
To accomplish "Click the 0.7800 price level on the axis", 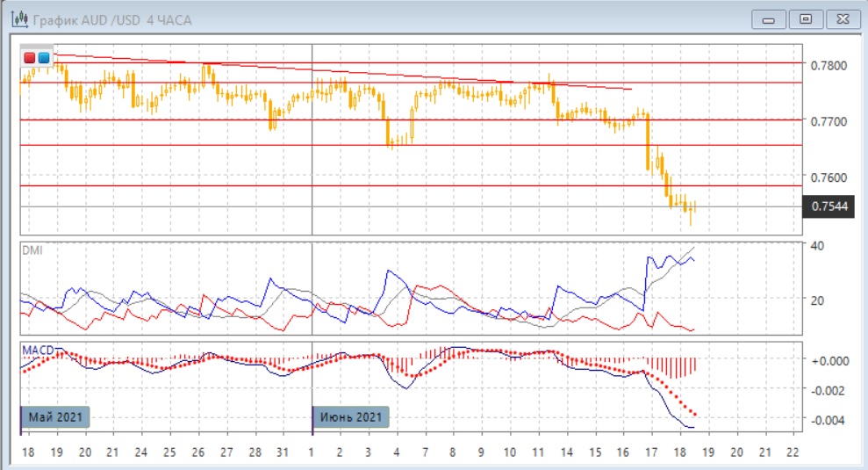I will click(829, 65).
